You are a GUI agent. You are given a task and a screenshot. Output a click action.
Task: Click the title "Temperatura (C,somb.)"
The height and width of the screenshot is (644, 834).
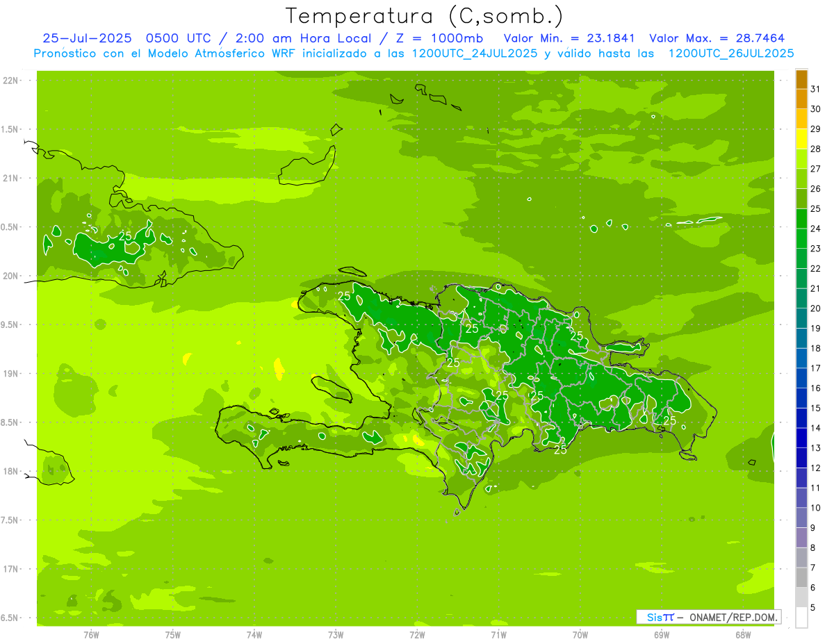pos(425,16)
